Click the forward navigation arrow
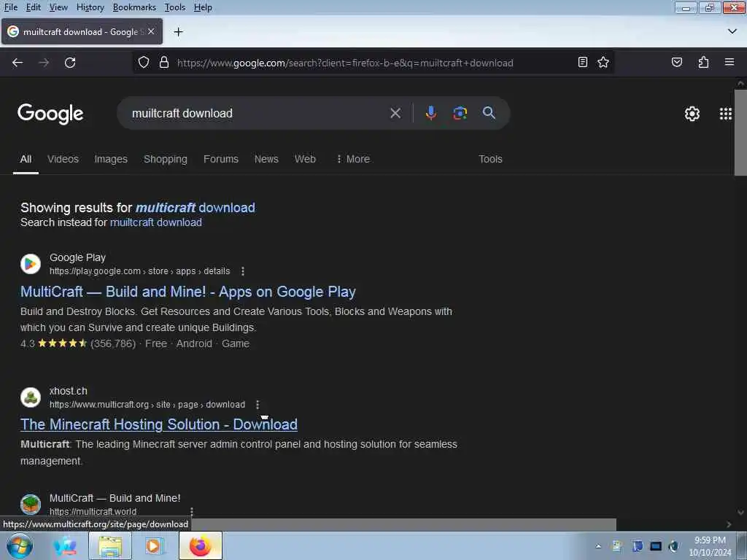The height and width of the screenshot is (560, 747). [44, 63]
